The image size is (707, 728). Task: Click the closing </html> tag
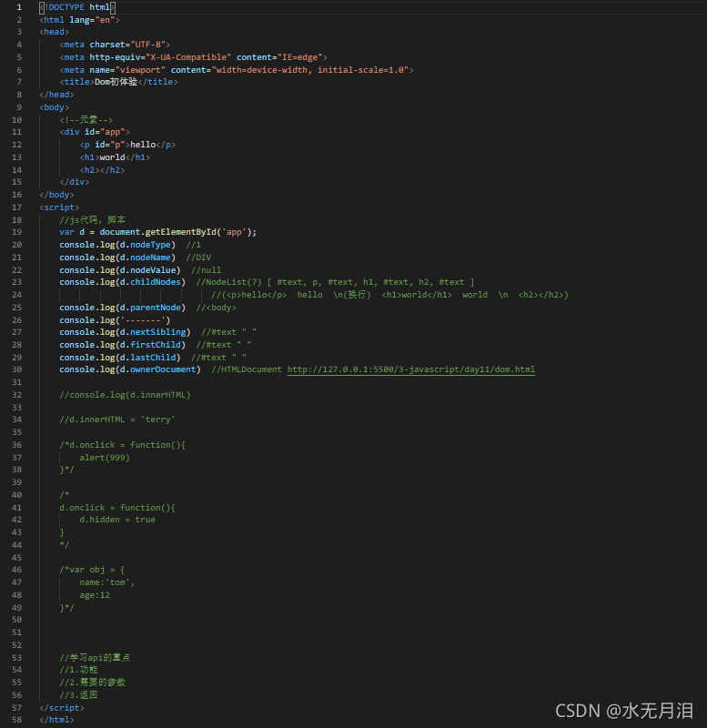click(x=56, y=720)
